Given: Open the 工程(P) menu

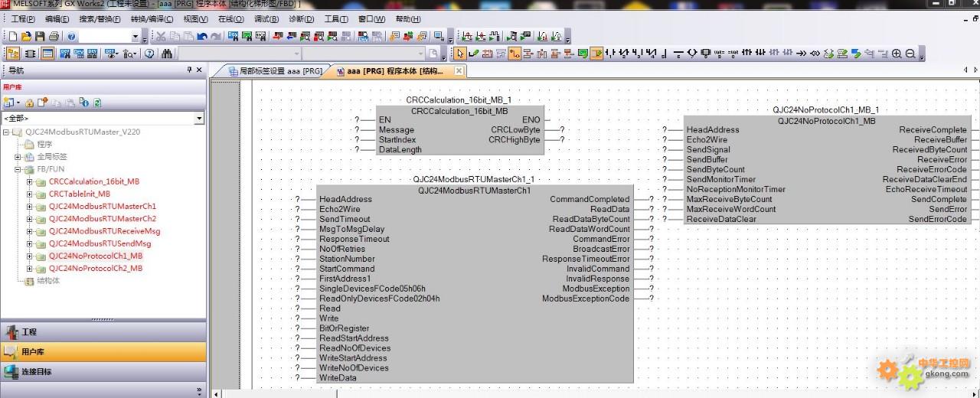Looking at the screenshot, I should tap(23, 19).
